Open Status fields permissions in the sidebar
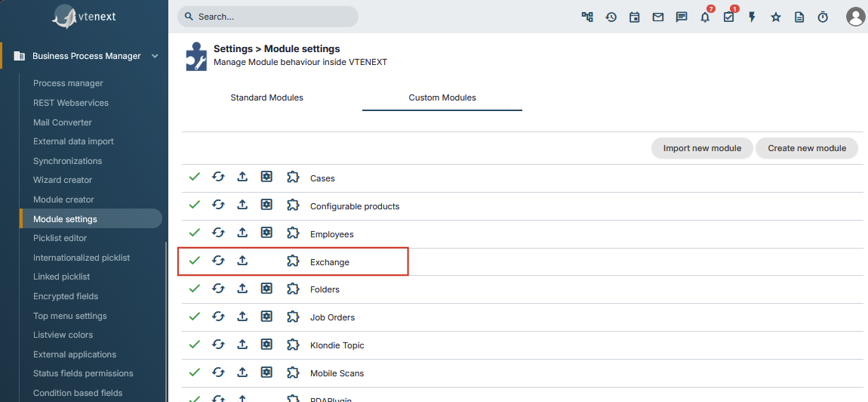 pos(83,373)
